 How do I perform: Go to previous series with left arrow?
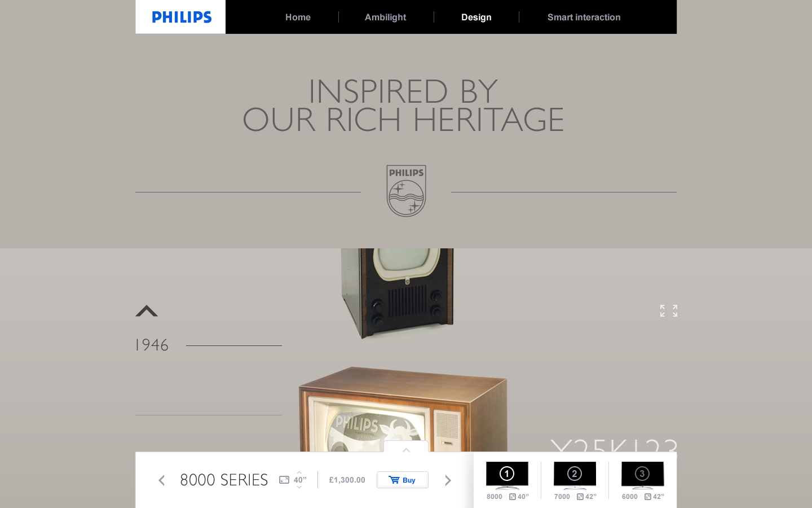pos(161,480)
